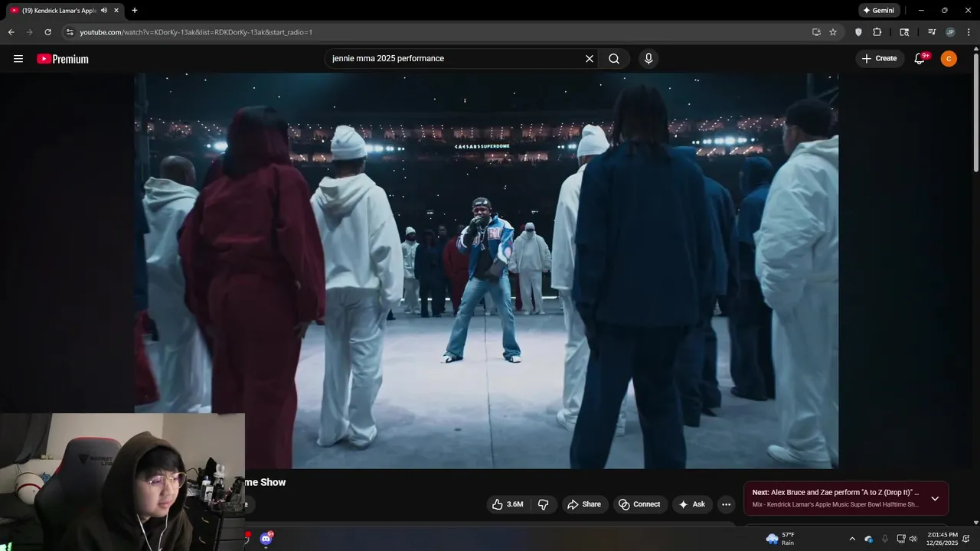This screenshot has height=551, width=980.
Task: Open Chrome extensions puzzle menu
Action: (x=877, y=32)
